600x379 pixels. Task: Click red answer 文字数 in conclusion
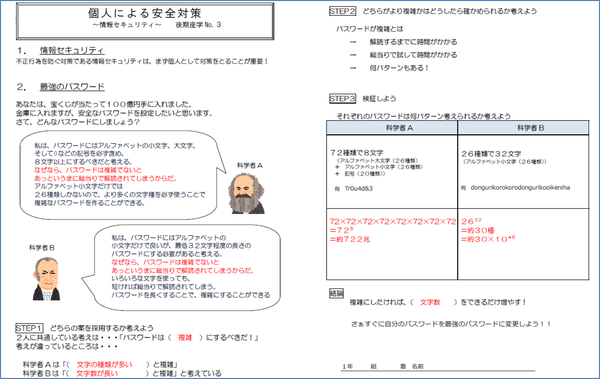(x=430, y=302)
